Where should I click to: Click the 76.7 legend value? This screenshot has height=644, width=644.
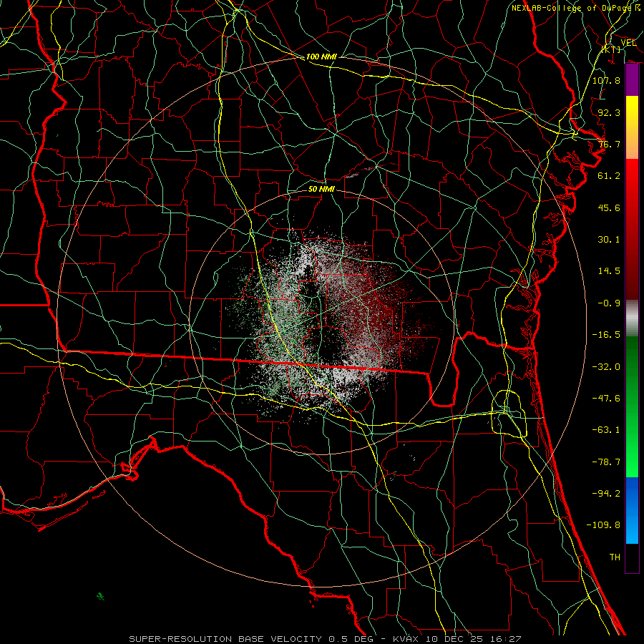coord(609,144)
